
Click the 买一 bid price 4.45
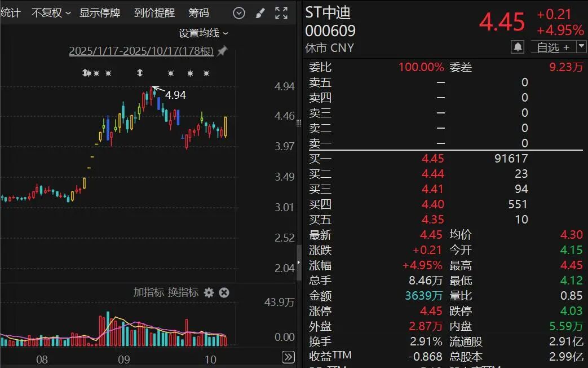[433, 159]
